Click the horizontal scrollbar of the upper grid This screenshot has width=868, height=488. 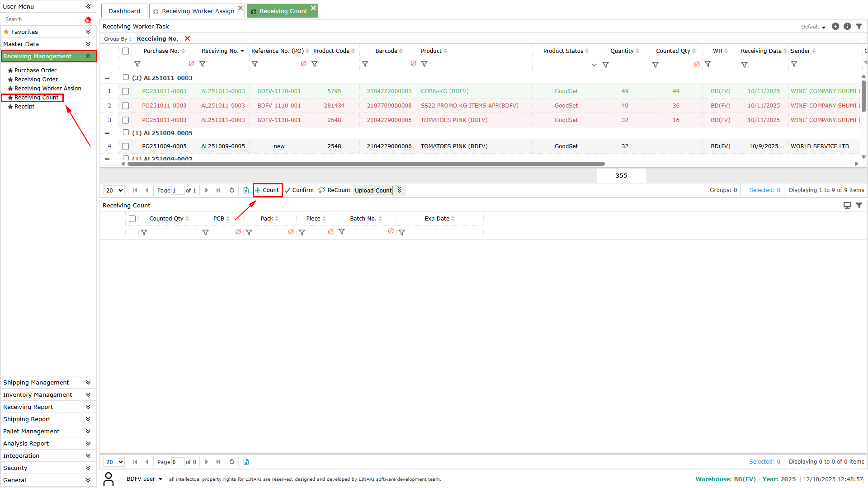(x=366, y=164)
